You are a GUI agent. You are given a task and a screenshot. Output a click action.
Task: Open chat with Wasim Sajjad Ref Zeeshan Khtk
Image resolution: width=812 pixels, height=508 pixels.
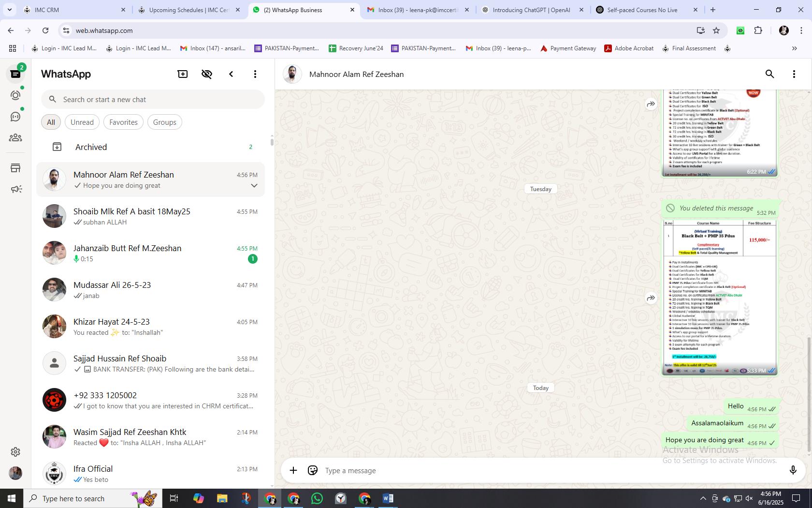click(x=151, y=437)
